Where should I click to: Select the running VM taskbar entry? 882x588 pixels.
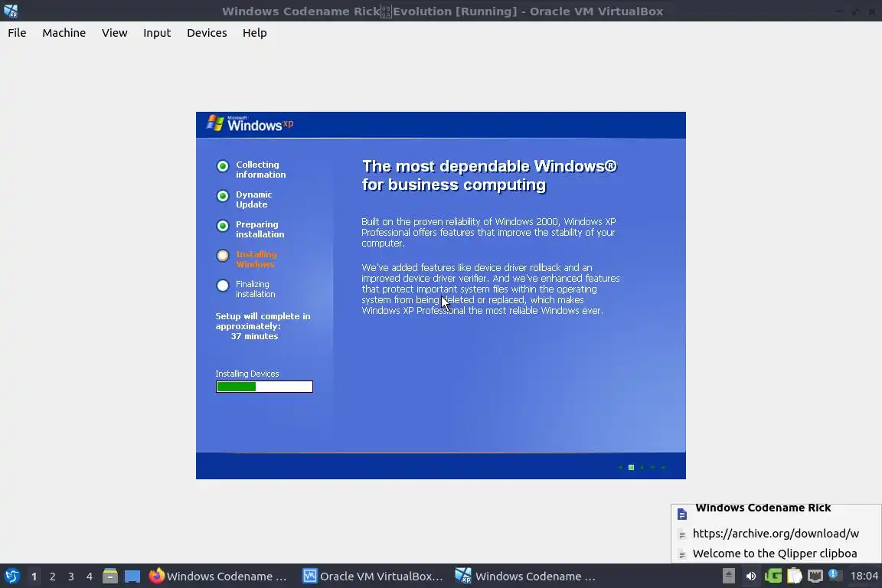pos(526,577)
